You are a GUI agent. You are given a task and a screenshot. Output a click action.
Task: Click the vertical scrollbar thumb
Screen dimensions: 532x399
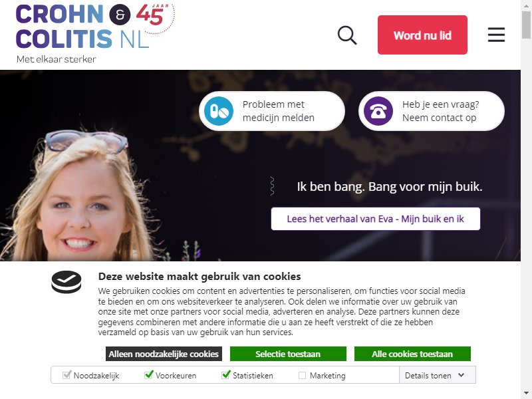pos(526,25)
